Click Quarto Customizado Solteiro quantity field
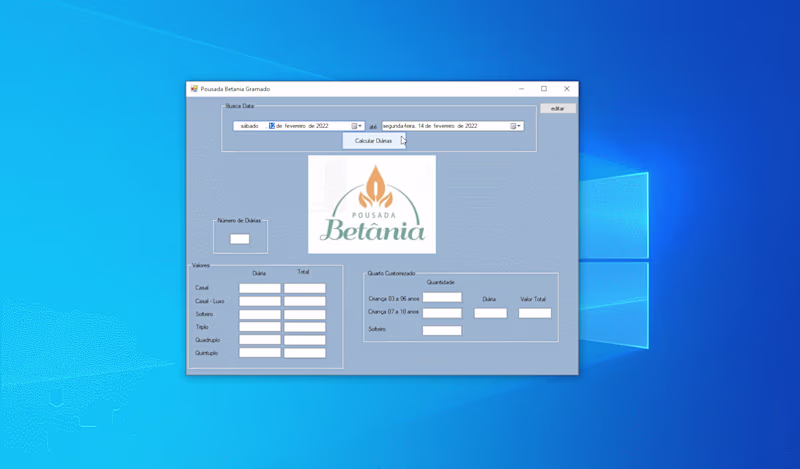 coord(442,331)
